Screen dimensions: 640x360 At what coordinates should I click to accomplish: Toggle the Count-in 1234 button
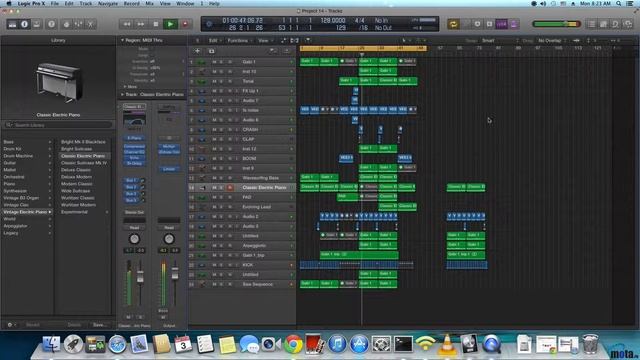(x=502, y=24)
